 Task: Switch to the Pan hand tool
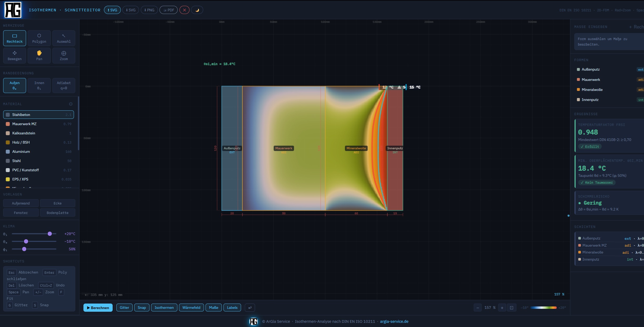[x=39, y=56]
